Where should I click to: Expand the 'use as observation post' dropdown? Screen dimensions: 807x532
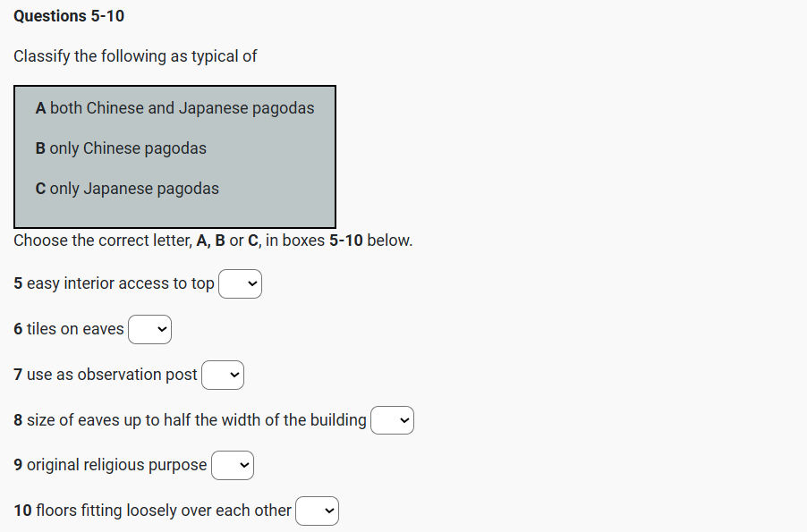click(223, 376)
